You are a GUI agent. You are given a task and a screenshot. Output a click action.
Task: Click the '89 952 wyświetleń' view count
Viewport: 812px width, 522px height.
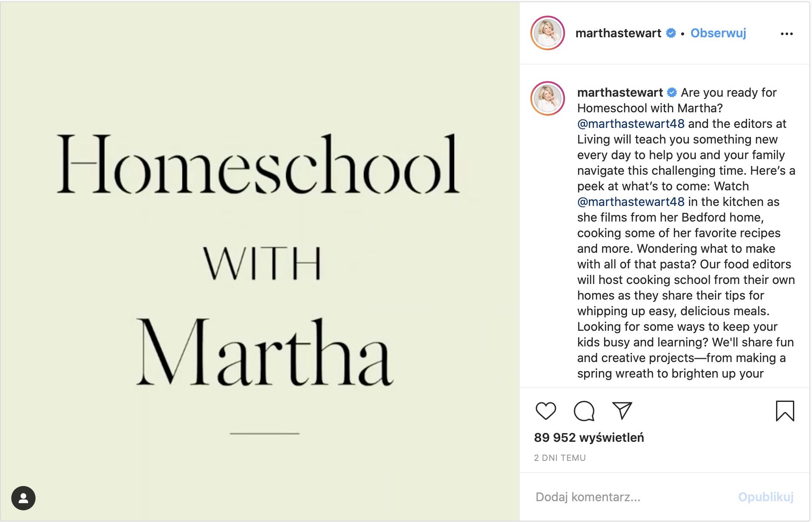point(589,438)
